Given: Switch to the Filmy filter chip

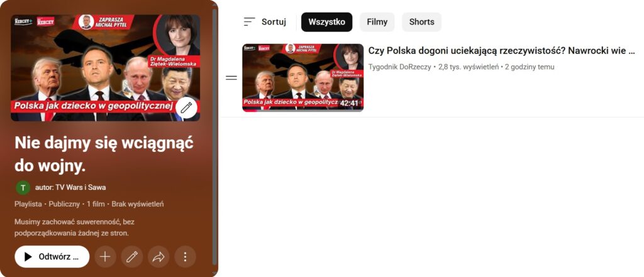Looking at the screenshot, I should tap(377, 22).
